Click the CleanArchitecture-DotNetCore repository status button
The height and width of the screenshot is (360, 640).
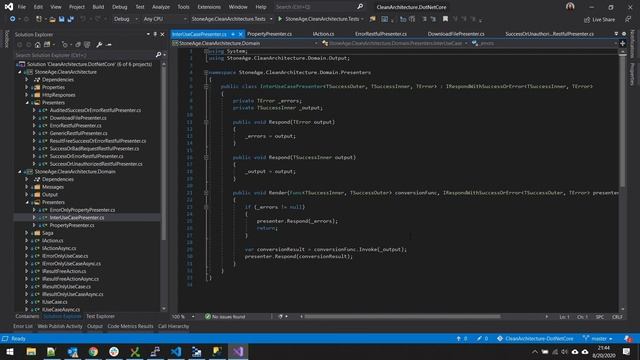click(535, 338)
